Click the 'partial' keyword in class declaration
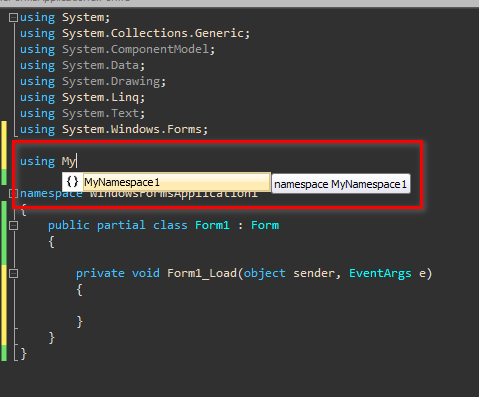479x397 pixels. [121, 225]
